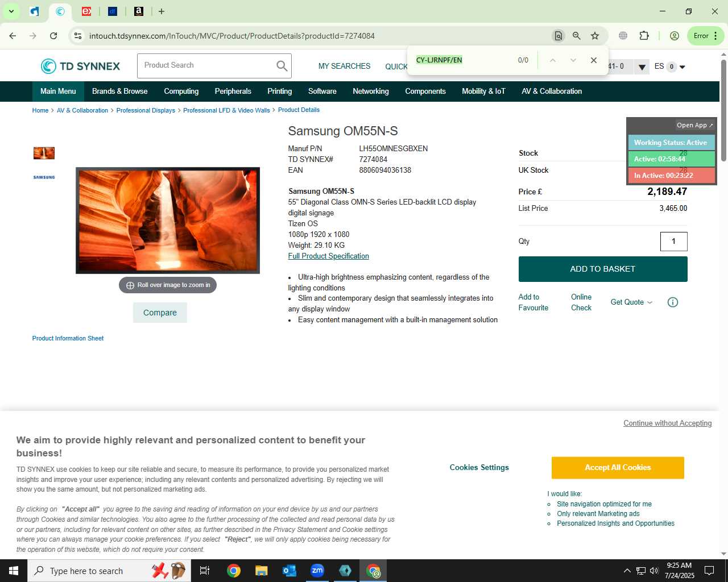Image resolution: width=728 pixels, height=582 pixels.
Task: Open the Networking menu
Action: point(371,92)
